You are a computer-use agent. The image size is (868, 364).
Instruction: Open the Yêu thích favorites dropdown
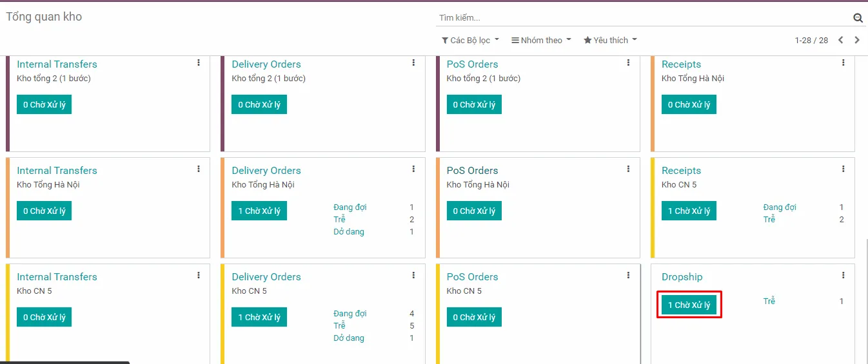[610, 40]
